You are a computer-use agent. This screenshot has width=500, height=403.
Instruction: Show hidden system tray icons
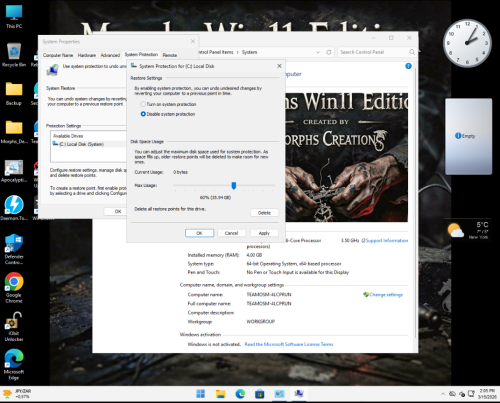coord(443,394)
